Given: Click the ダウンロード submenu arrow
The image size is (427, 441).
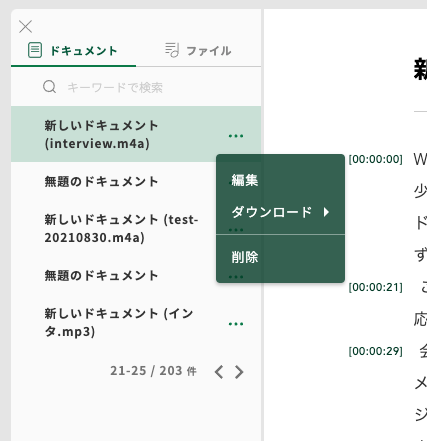Looking at the screenshot, I should point(326,212).
